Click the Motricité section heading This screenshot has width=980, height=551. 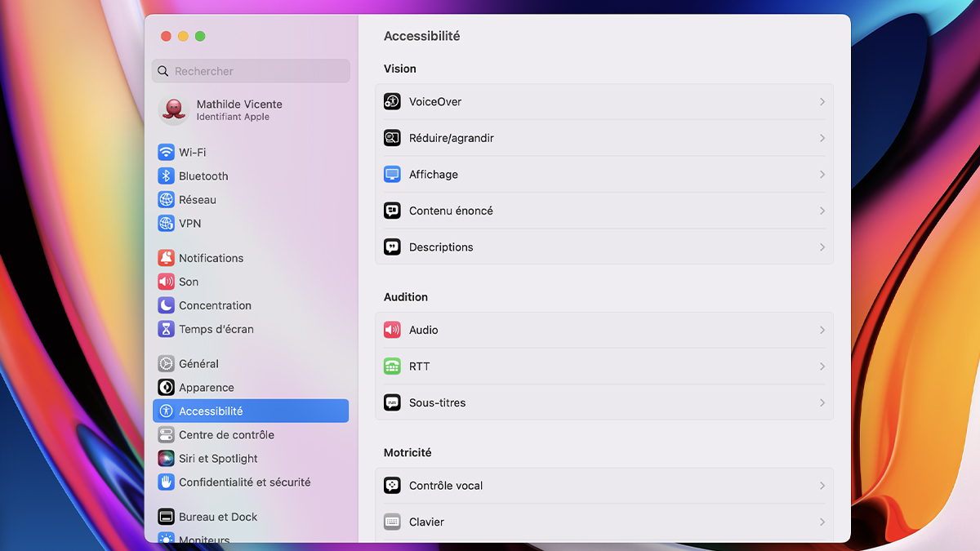(x=408, y=452)
